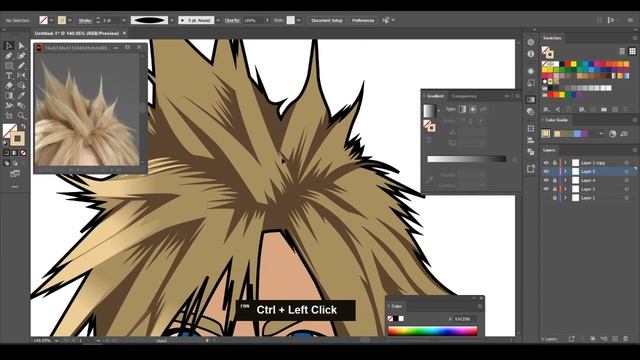Select the Untitled-1 document tab
The height and width of the screenshot is (360, 640).
point(76,33)
